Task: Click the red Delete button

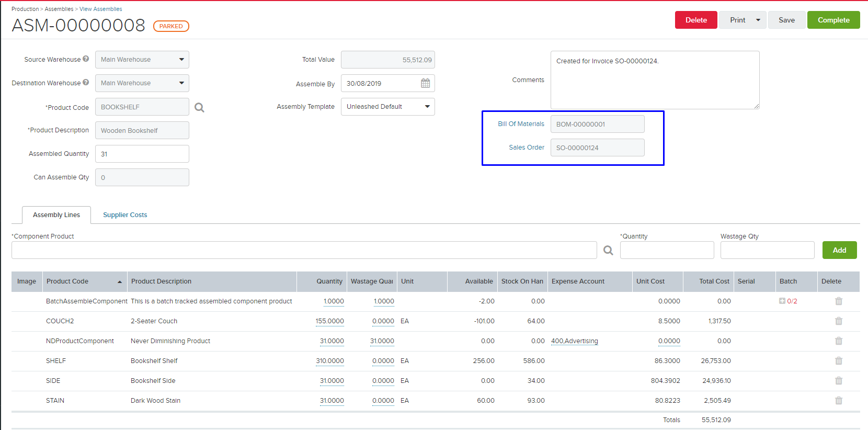Action: point(696,20)
